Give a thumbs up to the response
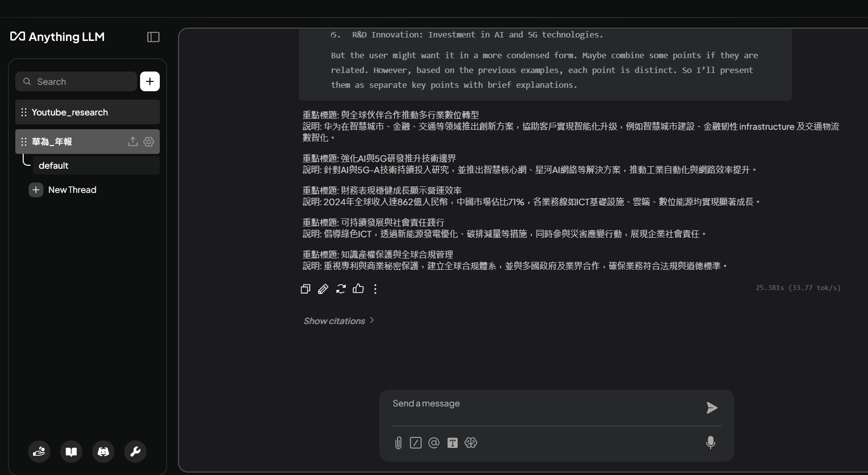The image size is (868, 475). point(359,289)
